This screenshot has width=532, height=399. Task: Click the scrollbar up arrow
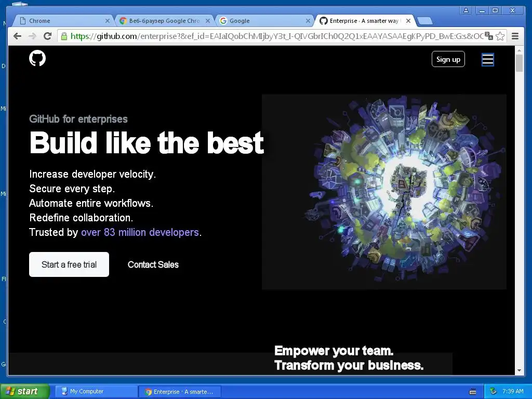point(519,50)
